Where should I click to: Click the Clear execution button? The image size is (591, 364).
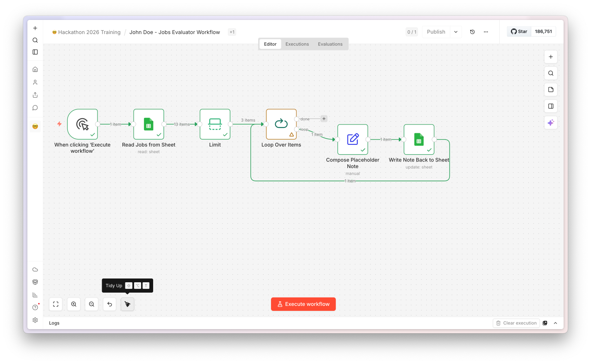[516, 323]
